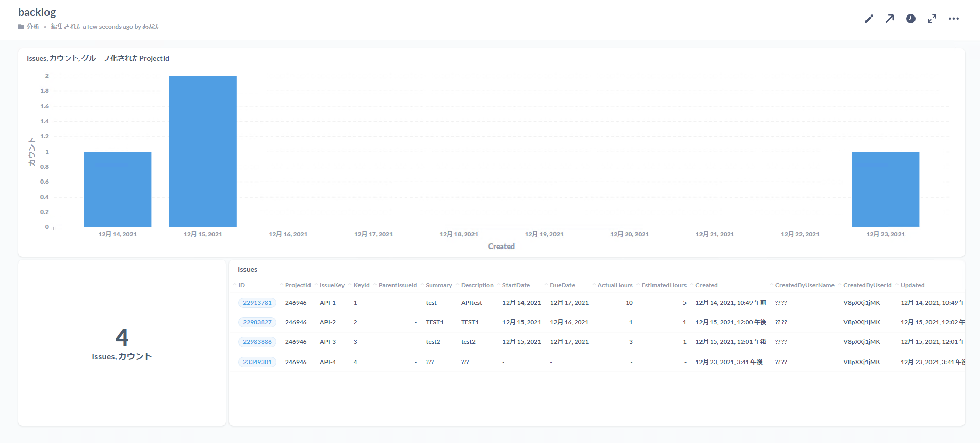980x443 pixels.
Task: Sort table by the ID column header
Action: (x=241, y=285)
